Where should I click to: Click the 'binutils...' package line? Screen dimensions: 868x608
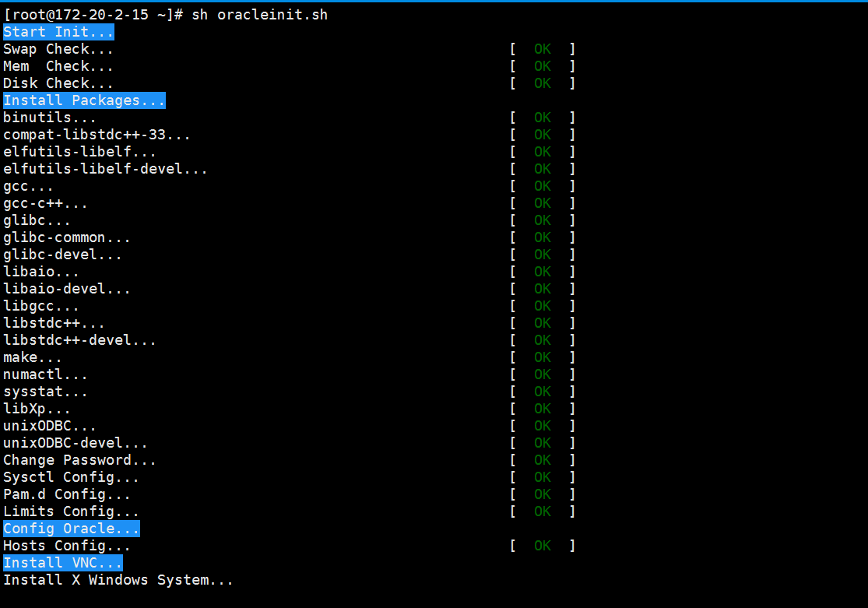[50, 118]
